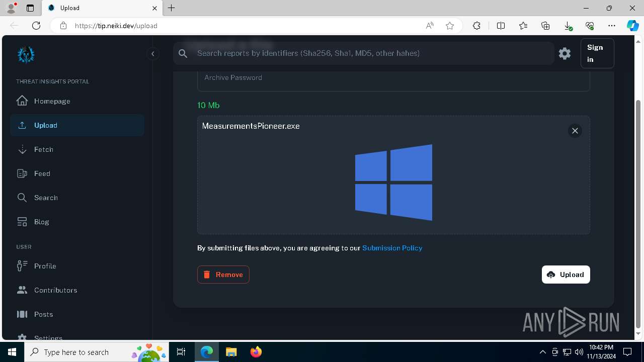Open the Edge Downloads icon

pyautogui.click(x=568, y=26)
